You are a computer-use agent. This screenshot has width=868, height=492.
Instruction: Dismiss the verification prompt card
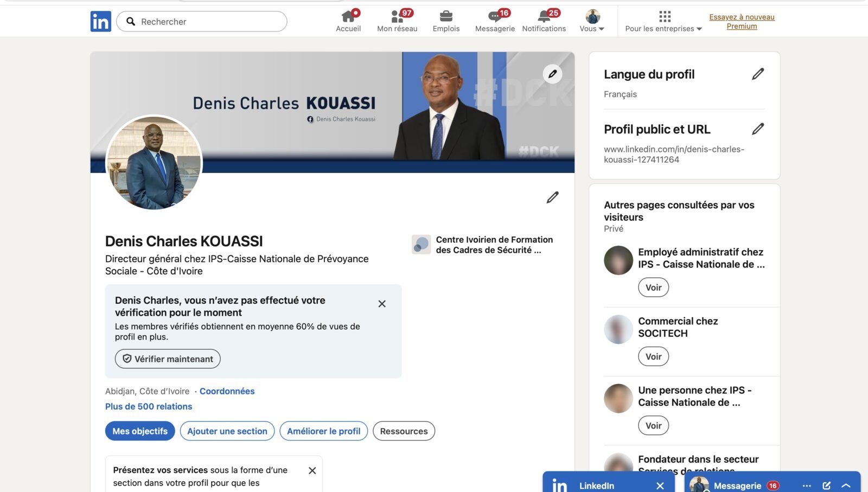[382, 304]
